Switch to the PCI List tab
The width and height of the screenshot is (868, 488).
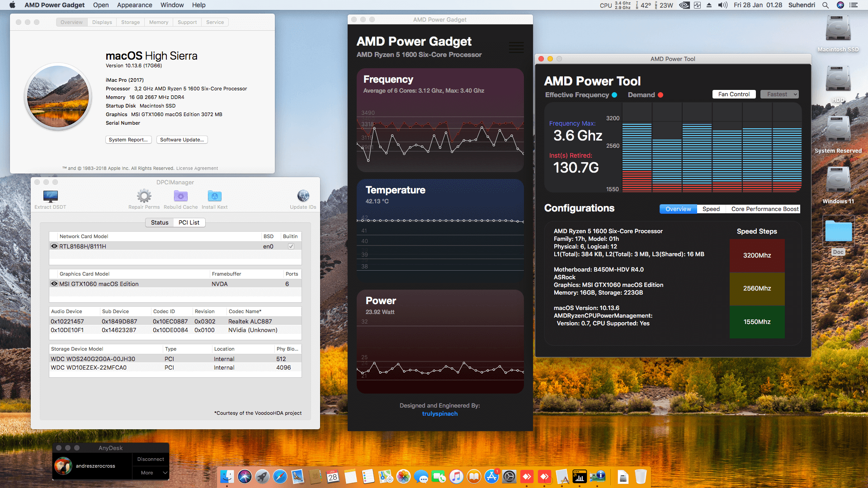click(189, 222)
